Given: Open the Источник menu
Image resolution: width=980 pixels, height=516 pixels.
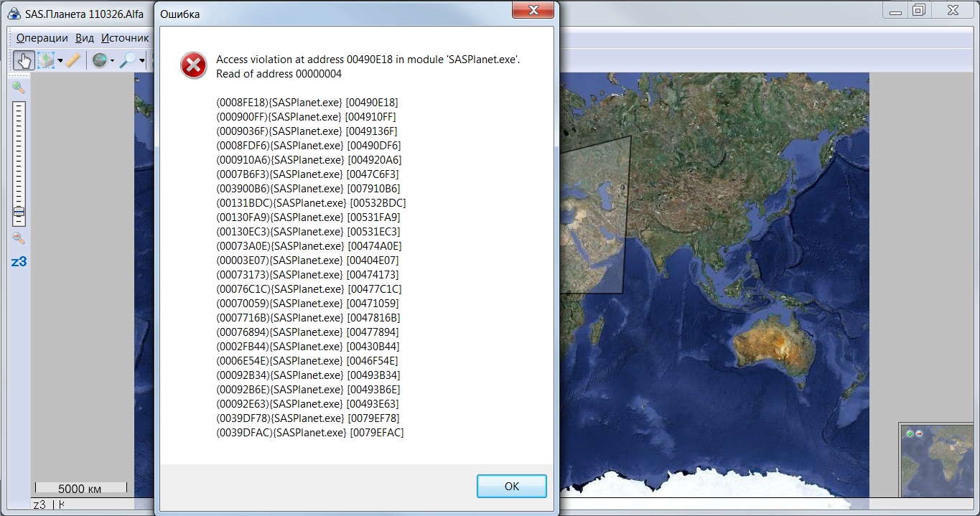Looking at the screenshot, I should pos(125,38).
